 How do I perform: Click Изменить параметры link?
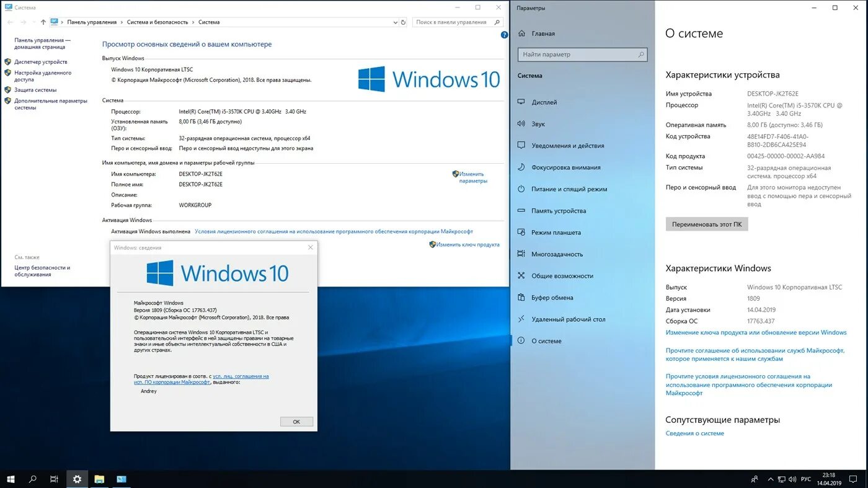(x=473, y=177)
